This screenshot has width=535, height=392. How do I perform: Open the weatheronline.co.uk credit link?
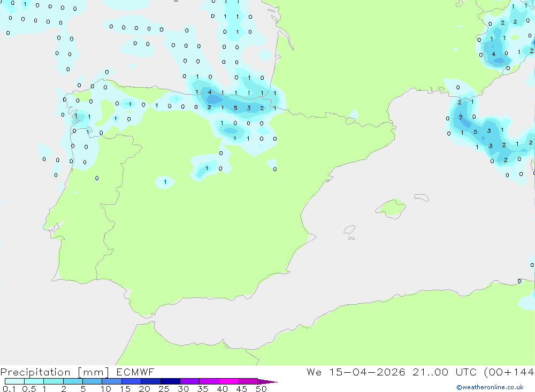(x=490, y=387)
